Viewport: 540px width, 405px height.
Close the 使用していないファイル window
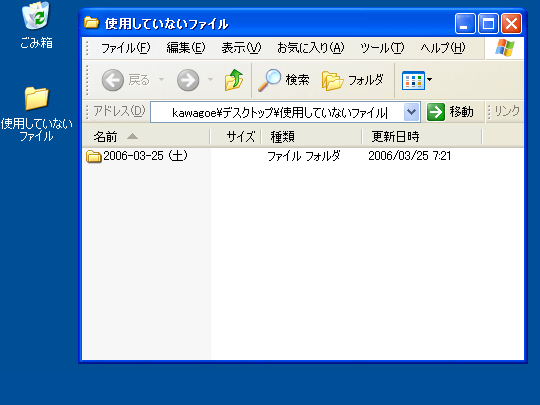tap(511, 24)
